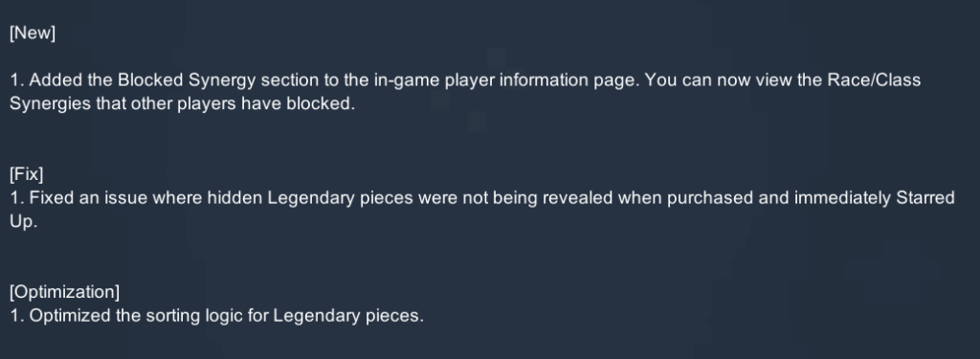Click "Legendary pieces." in the Optimization note
This screenshot has height=359, width=980.
coord(348,316)
